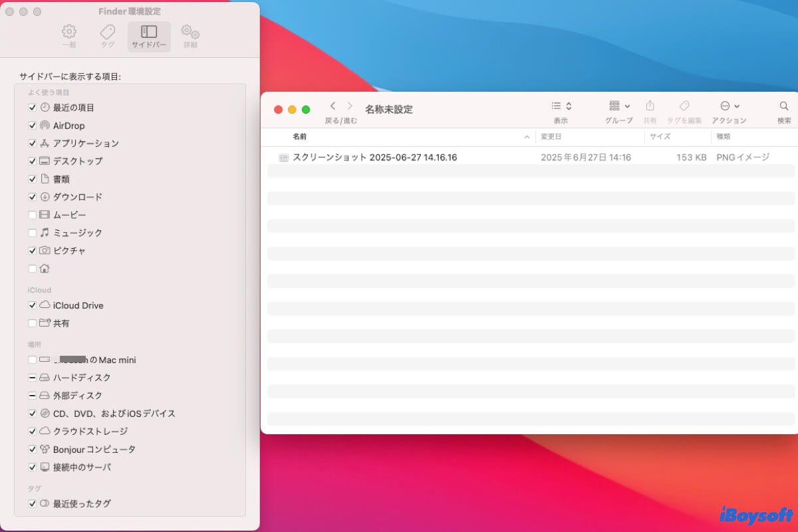Open the 詳細 preferences tab

(191, 37)
